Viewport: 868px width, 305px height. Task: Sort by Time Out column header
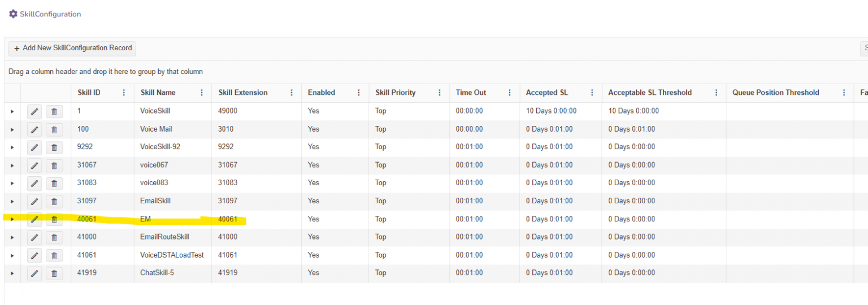471,93
